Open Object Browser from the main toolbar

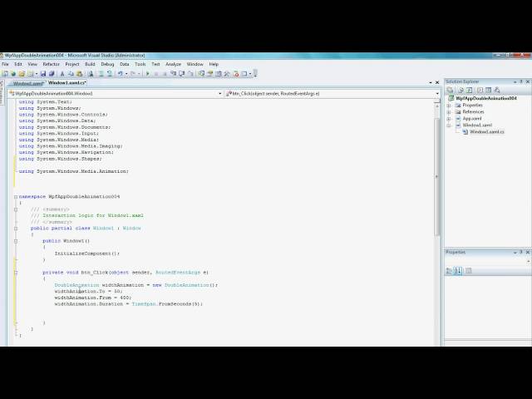tap(219, 73)
